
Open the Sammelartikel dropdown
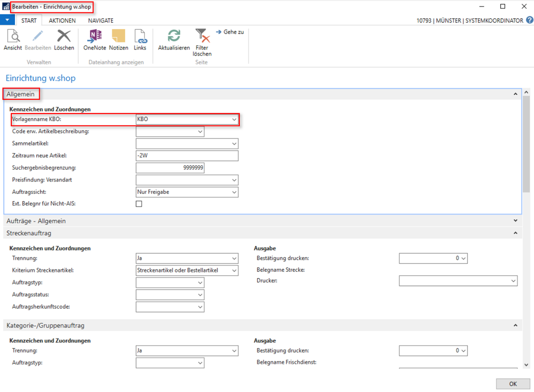point(234,144)
